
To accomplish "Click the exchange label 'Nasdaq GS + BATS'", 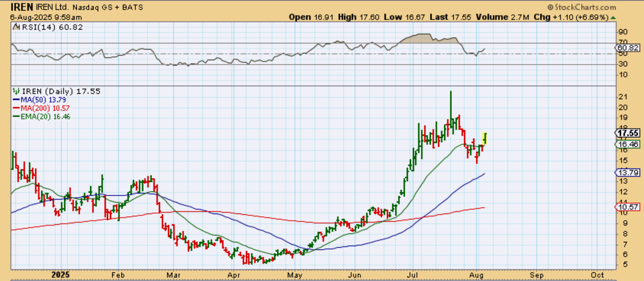I will coord(108,7).
